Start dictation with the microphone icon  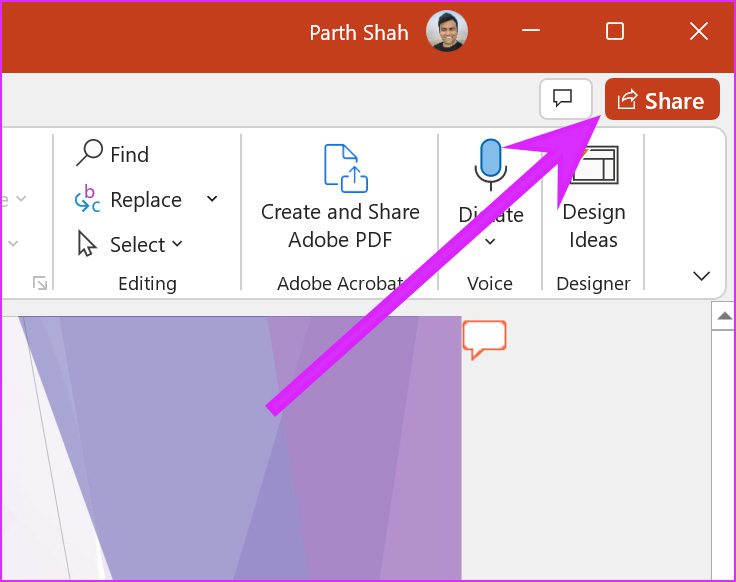489,165
